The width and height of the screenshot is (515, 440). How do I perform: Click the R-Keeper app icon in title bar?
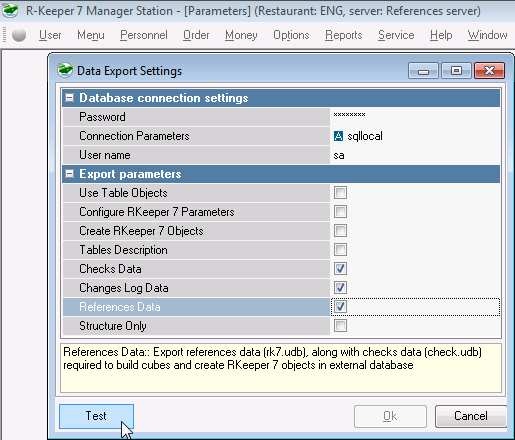point(11,10)
